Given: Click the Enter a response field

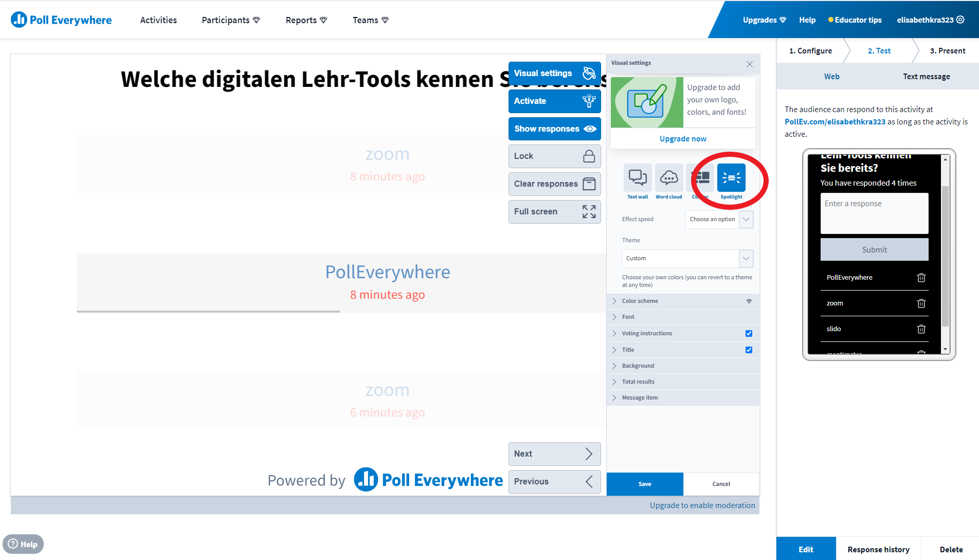Looking at the screenshot, I should (x=874, y=213).
